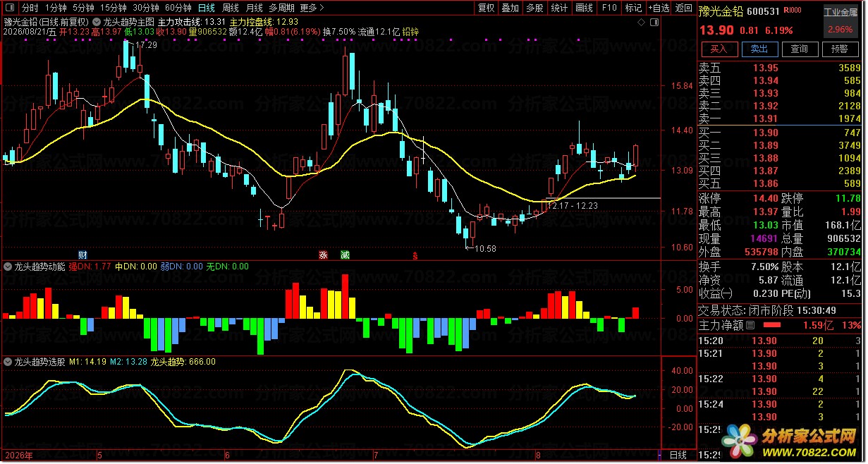Image resolution: width=868 pixels, height=464 pixels.
Task: Expand the 龙头趋势动能 indicator menu circle
Action: point(8,267)
